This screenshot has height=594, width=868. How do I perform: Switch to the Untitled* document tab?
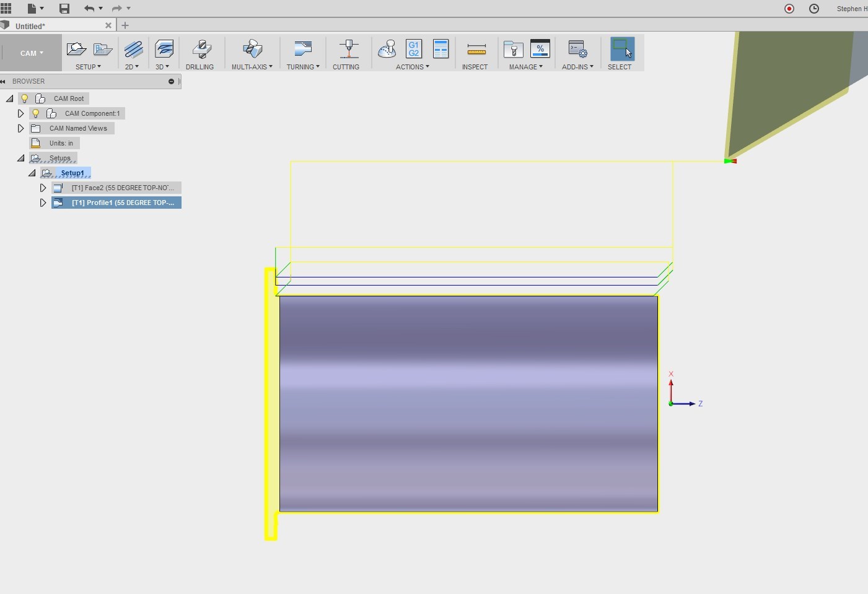click(30, 26)
